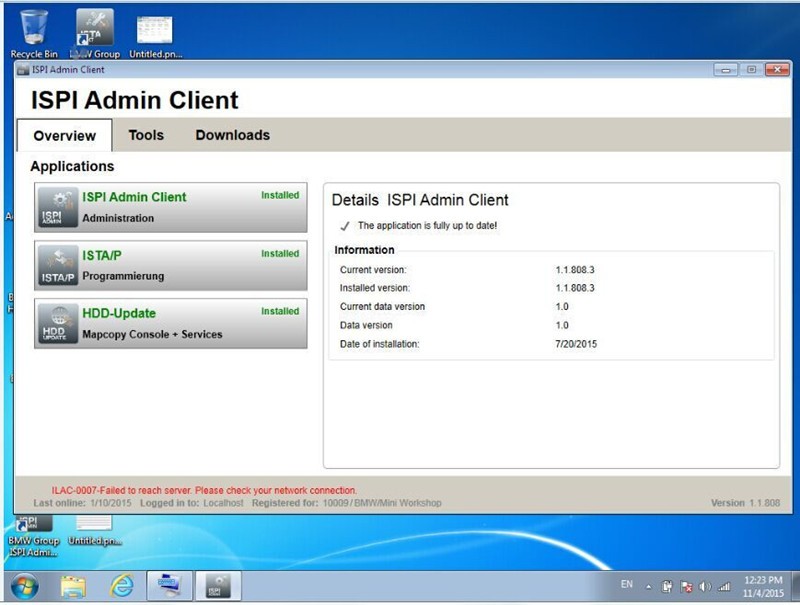800x605 pixels.
Task: Open Windows Explorer folder in taskbar
Action: 74,586
